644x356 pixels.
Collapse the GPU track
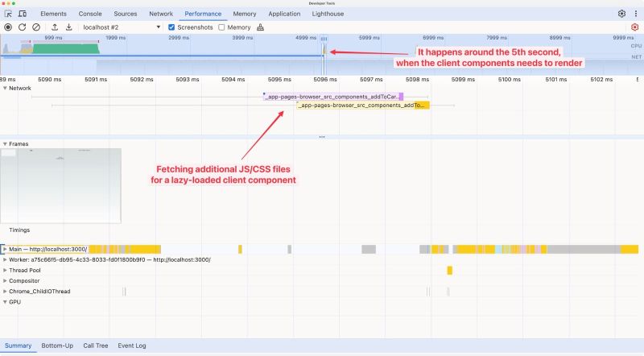pos(5,302)
